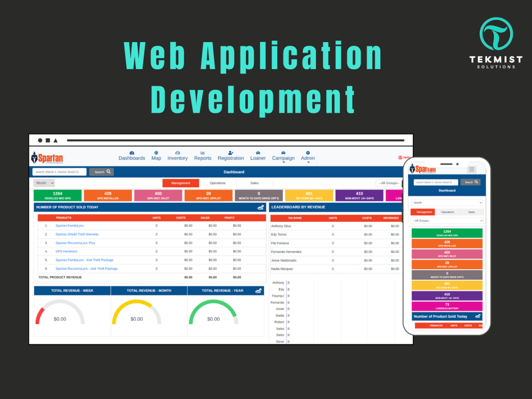Screen dimensions: 532x399
Task: Toggle the Management filter
Action: click(x=180, y=183)
